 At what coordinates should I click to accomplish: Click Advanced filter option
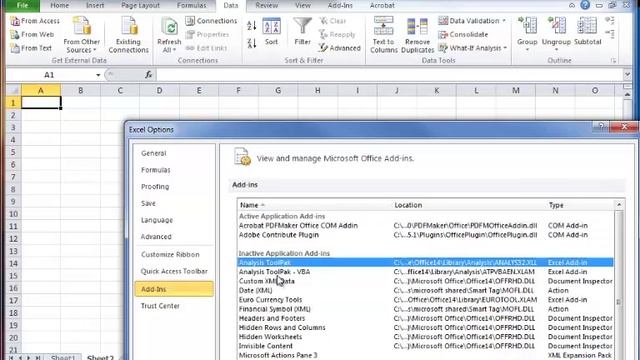[x=340, y=48]
